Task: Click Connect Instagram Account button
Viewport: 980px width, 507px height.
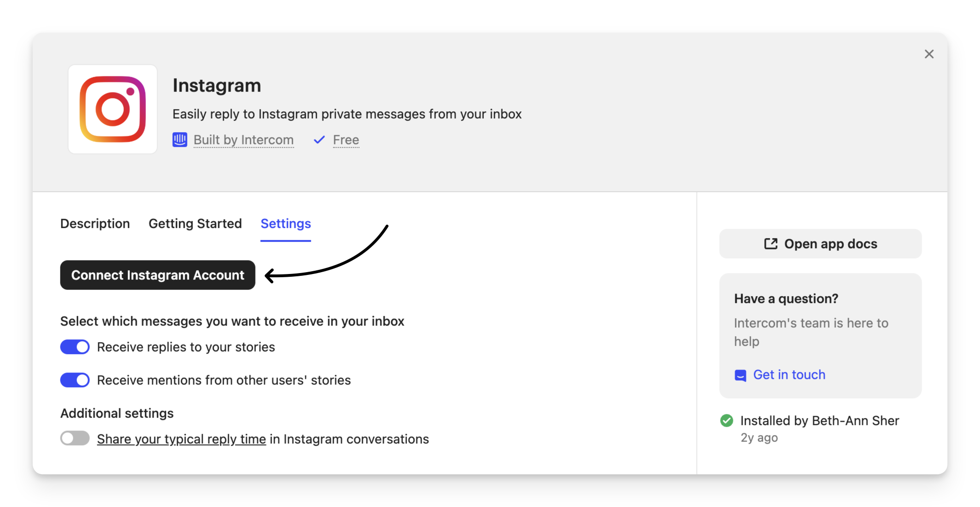Action: [x=158, y=275]
